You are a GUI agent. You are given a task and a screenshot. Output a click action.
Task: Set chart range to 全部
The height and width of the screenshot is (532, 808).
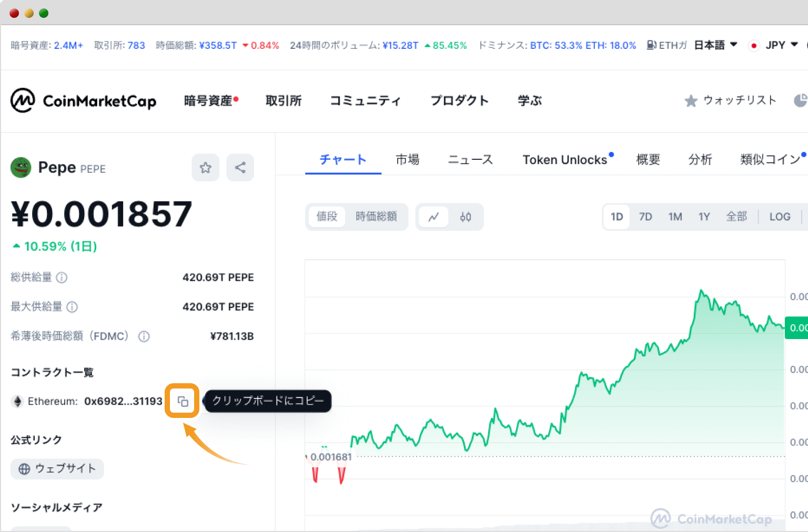(x=736, y=217)
